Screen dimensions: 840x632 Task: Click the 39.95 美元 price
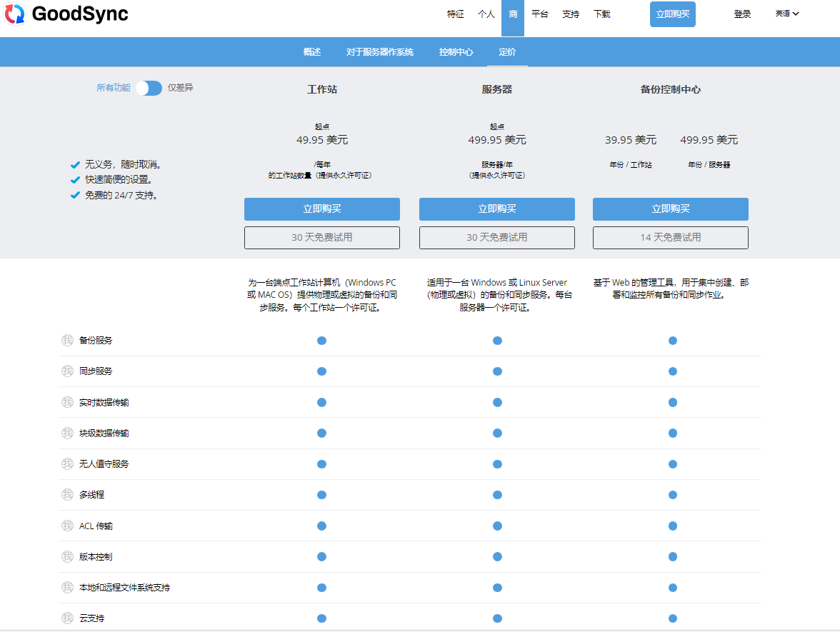pos(631,140)
